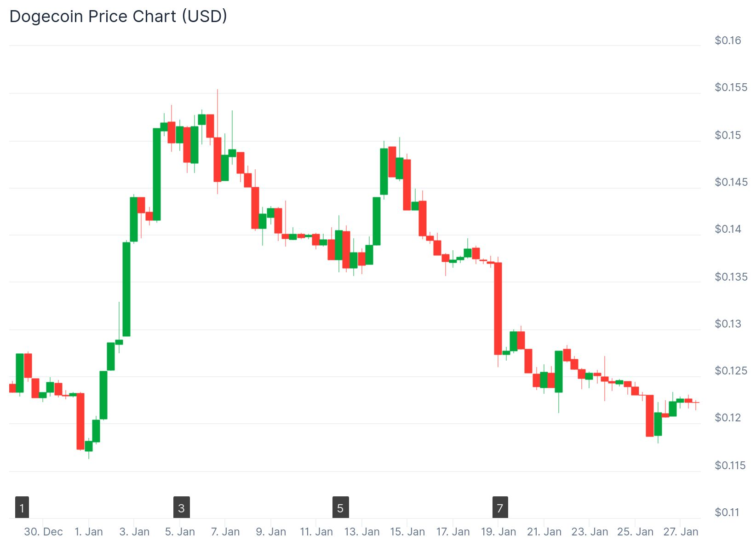The width and height of the screenshot is (756, 552).
Task: Click the Dogecoin Price Chart (USD) title
Action: coord(118,17)
